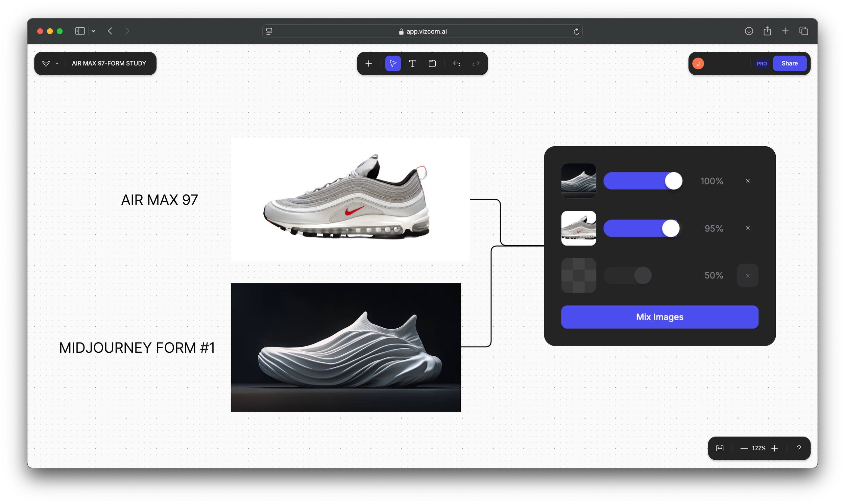Viewport: 845px width, 504px height.
Task: Click the AIR MAX 97-FORM STUDY project title
Action: 109,64
